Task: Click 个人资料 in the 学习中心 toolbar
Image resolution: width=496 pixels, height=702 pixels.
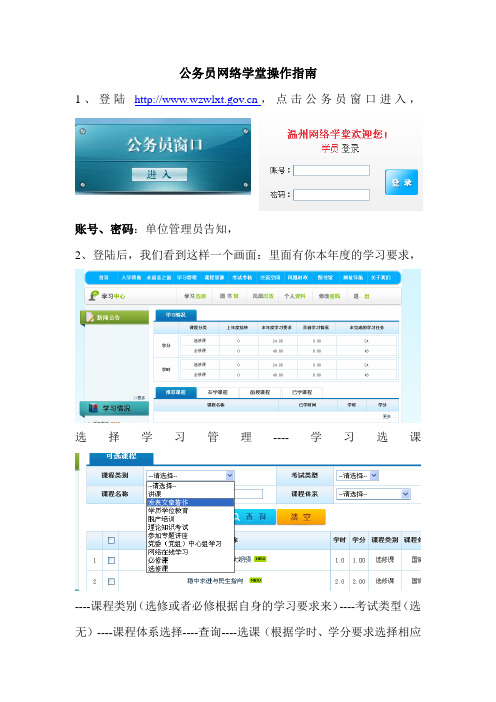Action: [295, 296]
